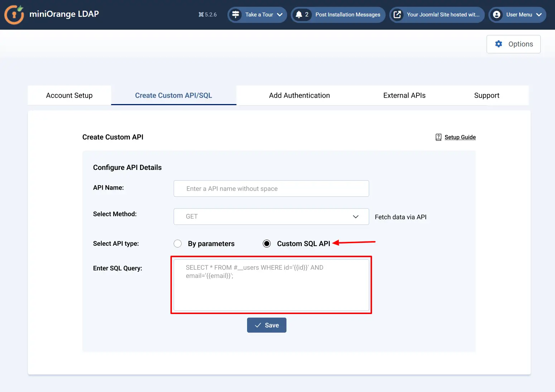Expand the Select Method GET dropdown
555x392 pixels.
(x=271, y=217)
